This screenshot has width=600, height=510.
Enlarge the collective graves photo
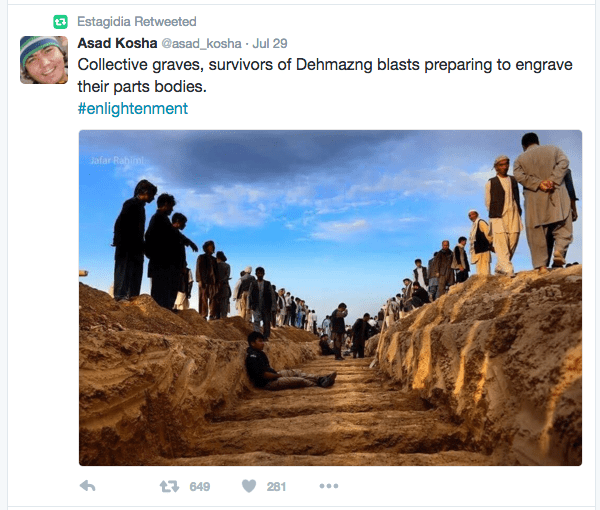tap(330, 298)
